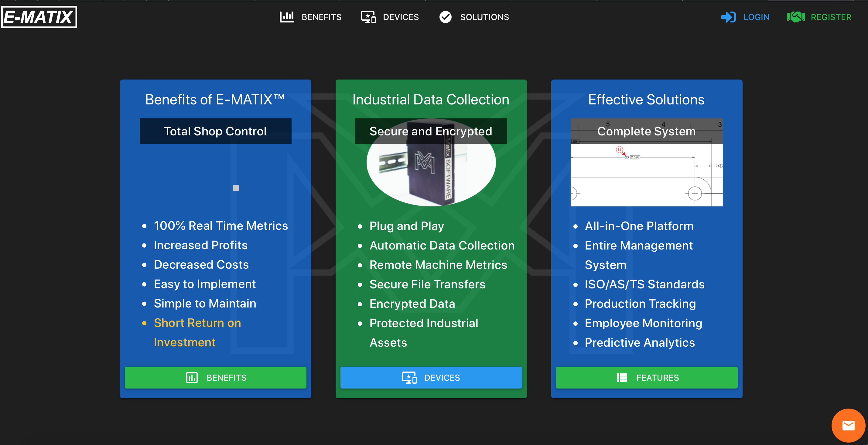
Task: Click the green Features button on third card
Action: click(x=647, y=377)
